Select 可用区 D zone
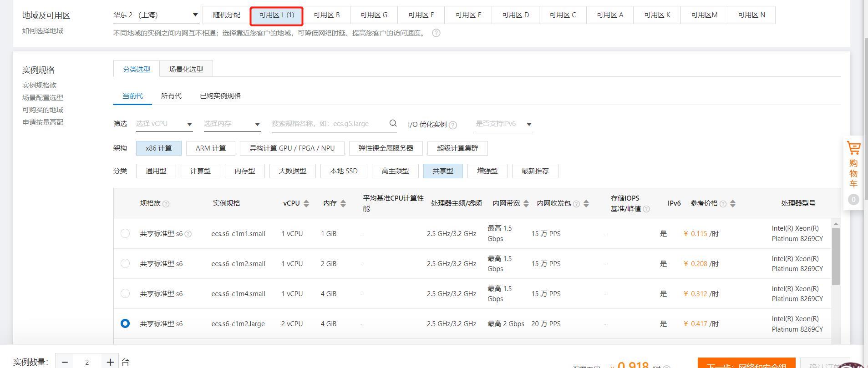The image size is (868, 368). coord(516,15)
